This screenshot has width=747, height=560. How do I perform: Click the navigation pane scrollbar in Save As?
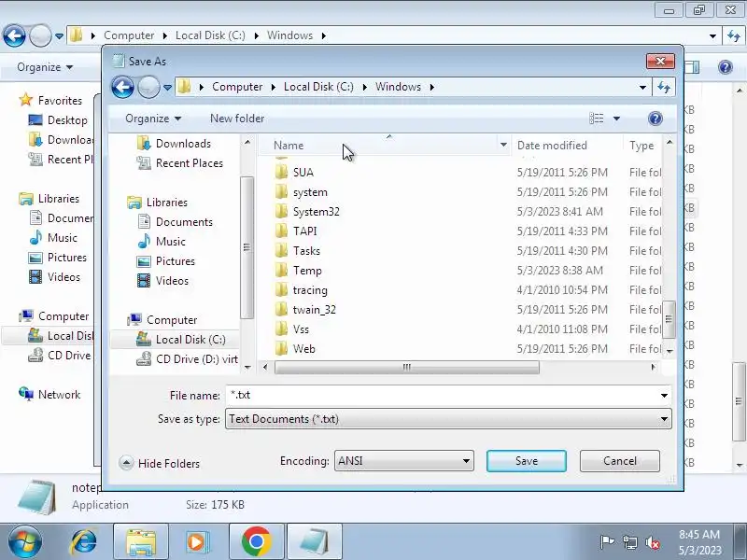[247, 247]
